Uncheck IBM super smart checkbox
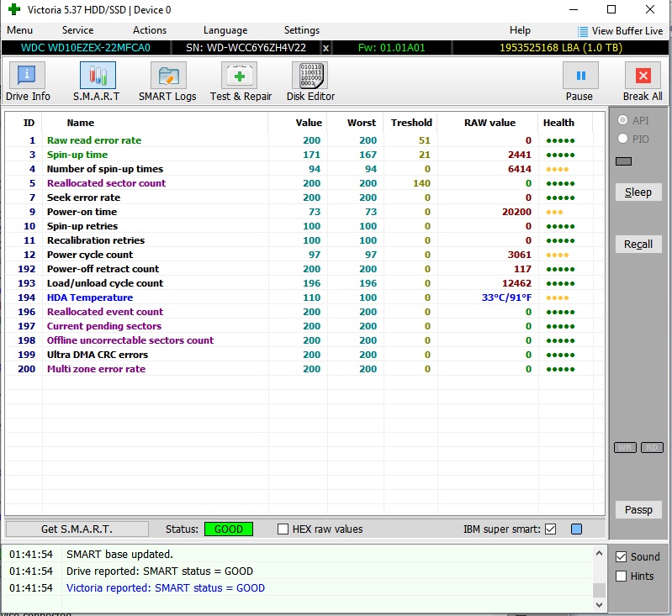The height and width of the screenshot is (616, 672). pos(551,529)
